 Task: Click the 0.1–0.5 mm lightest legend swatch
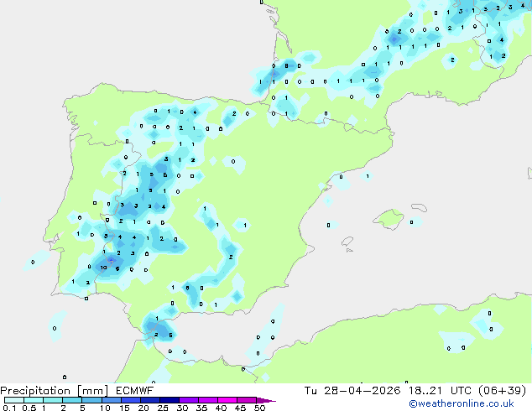(14, 400)
